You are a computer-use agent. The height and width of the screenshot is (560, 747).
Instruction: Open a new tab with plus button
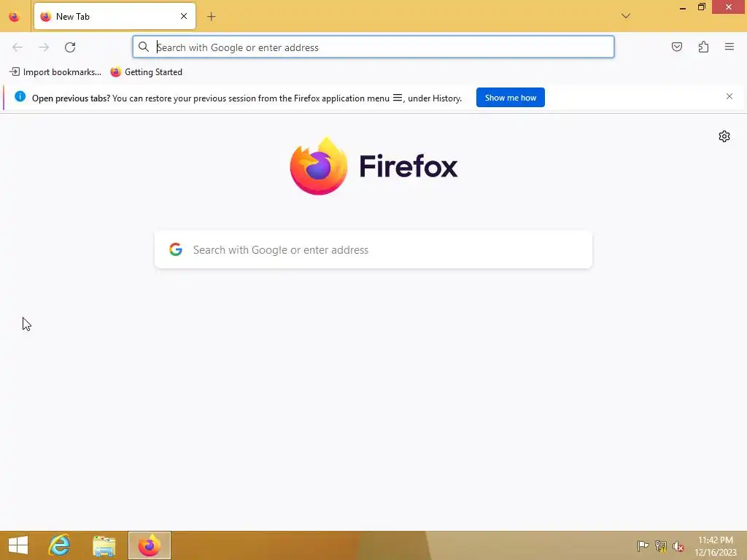click(212, 17)
